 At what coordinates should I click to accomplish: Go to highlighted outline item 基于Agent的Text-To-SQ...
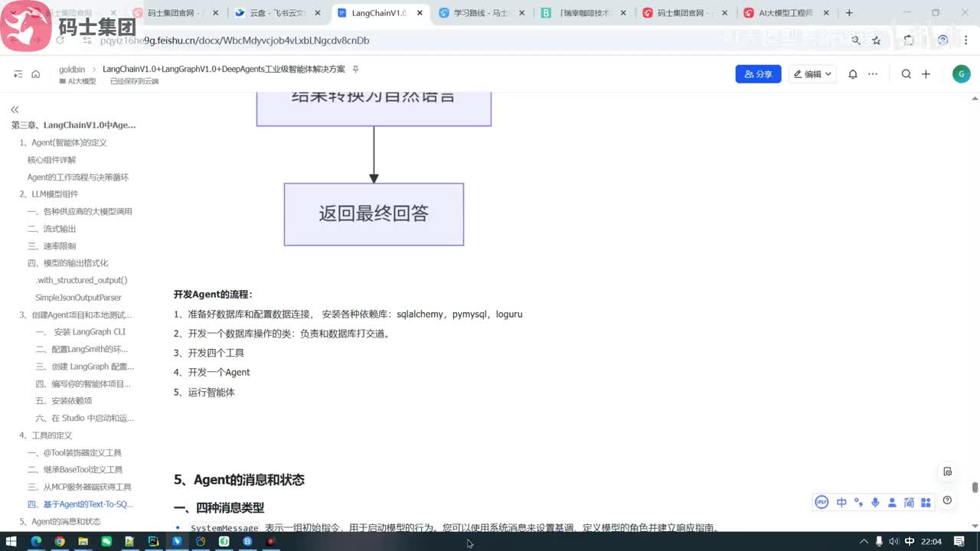(80, 504)
